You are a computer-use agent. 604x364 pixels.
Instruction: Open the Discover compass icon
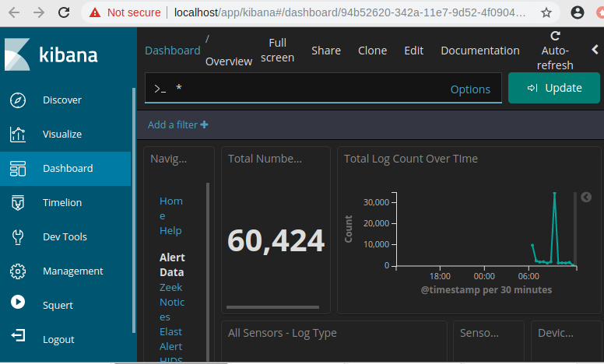pyautogui.click(x=18, y=100)
